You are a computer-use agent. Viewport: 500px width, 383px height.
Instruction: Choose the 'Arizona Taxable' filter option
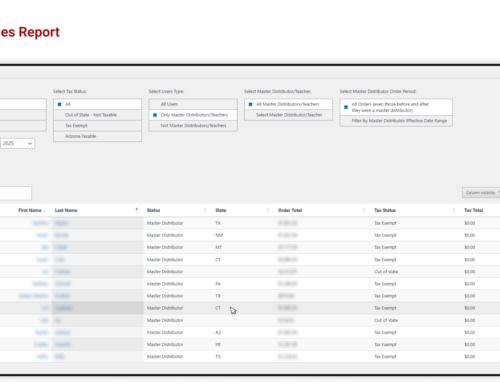click(97, 136)
